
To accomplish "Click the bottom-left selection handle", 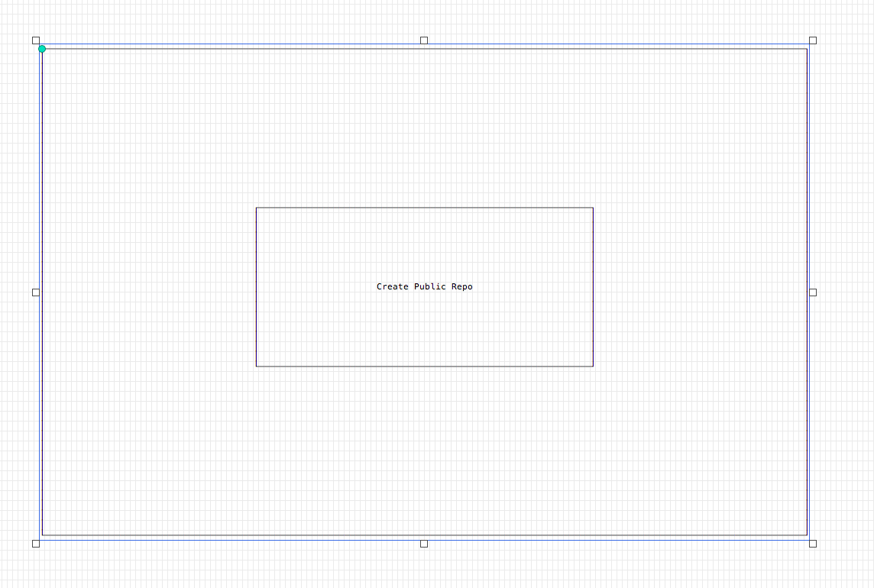I will [x=36, y=544].
